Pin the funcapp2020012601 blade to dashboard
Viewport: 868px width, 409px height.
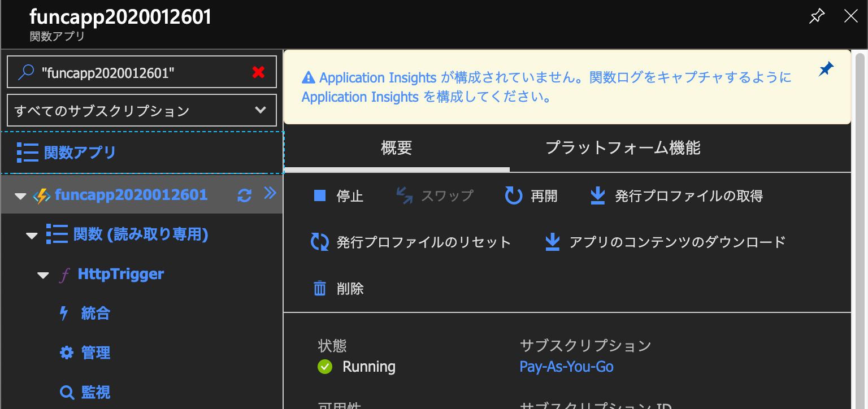(x=817, y=16)
